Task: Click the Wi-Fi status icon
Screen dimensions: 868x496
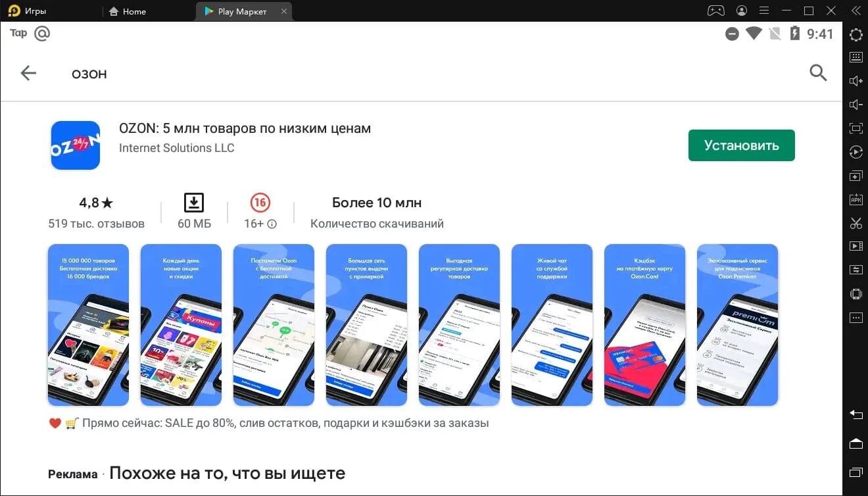Action: (x=754, y=34)
